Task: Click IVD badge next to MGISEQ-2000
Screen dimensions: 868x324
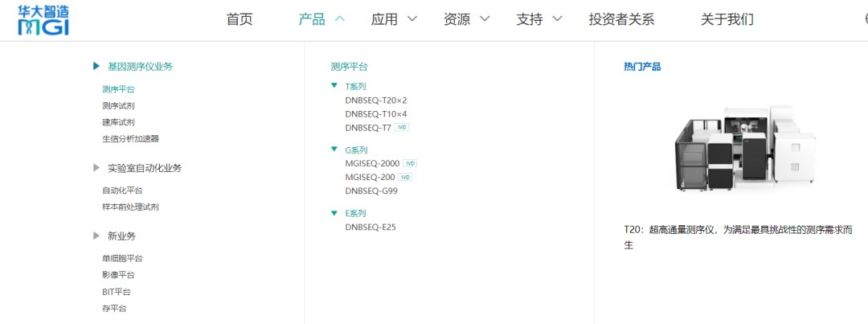Action: 410,163
